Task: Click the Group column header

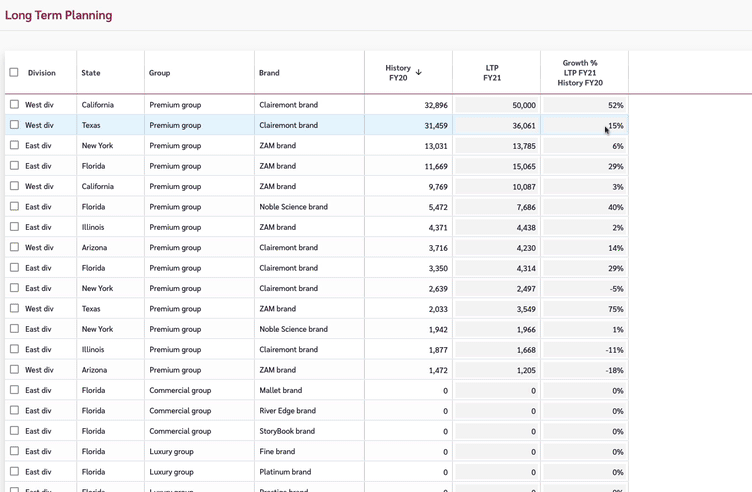Action: (x=159, y=73)
